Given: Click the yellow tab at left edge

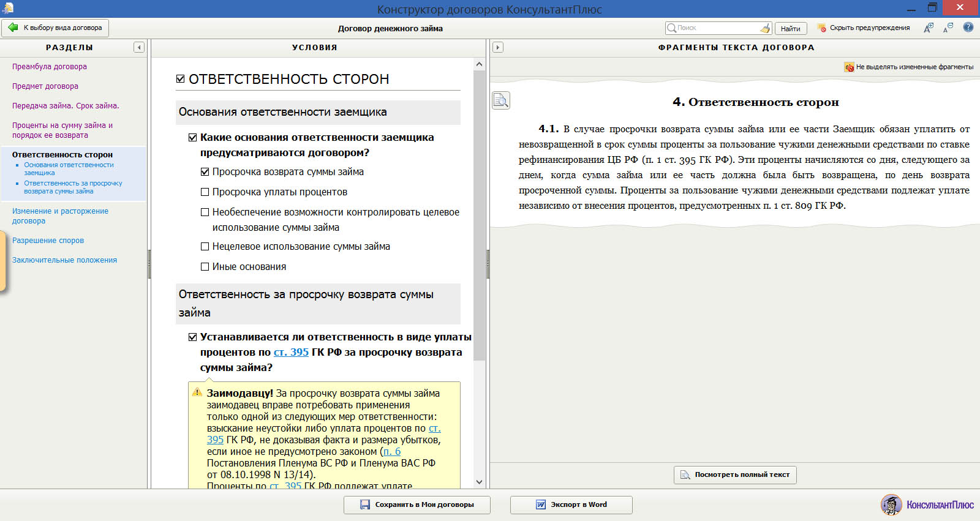Looking at the screenshot, I should tap(2, 261).
